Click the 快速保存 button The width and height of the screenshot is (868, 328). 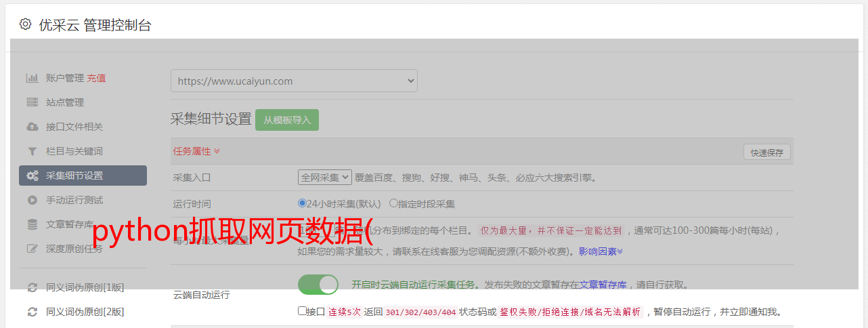click(766, 152)
